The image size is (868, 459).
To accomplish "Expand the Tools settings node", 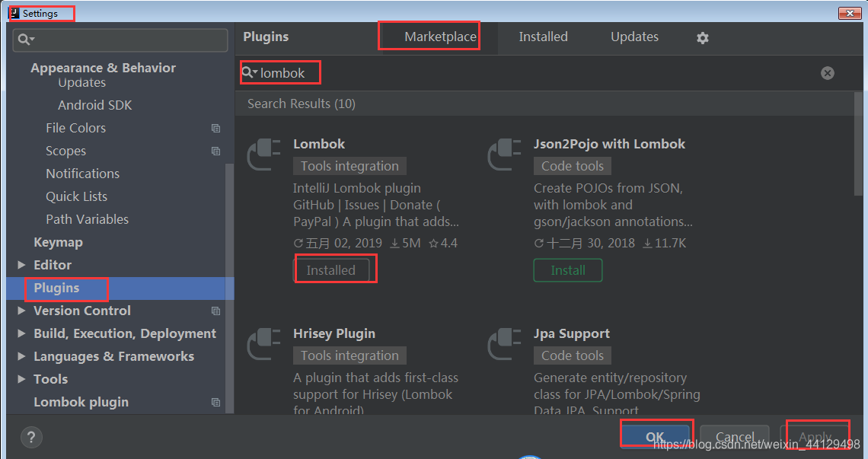I will (x=21, y=379).
